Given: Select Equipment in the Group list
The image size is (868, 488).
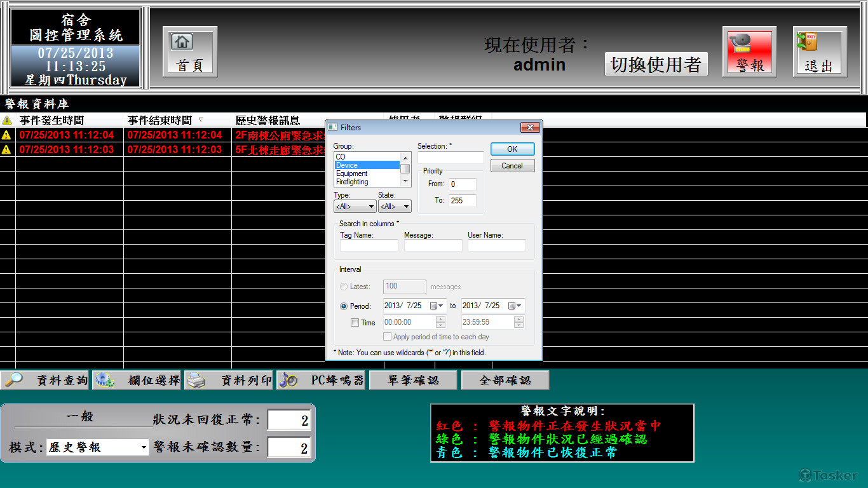Looking at the screenshot, I should coord(352,173).
